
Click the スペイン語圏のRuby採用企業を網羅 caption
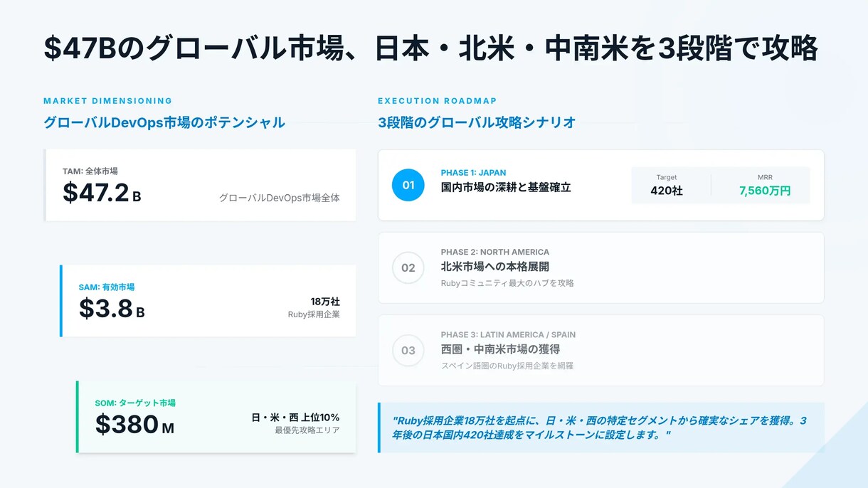[x=507, y=366]
